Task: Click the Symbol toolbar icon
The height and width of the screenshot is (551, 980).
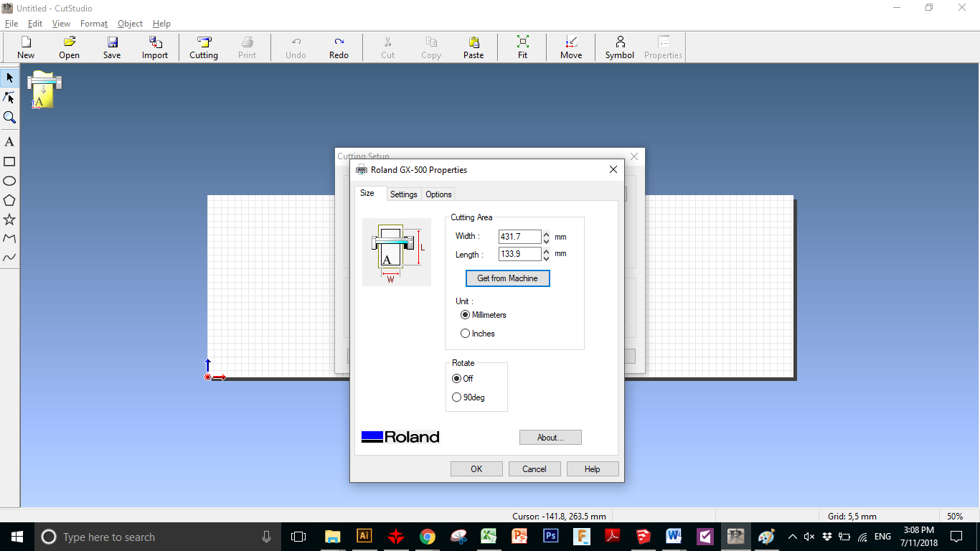Action: (620, 47)
